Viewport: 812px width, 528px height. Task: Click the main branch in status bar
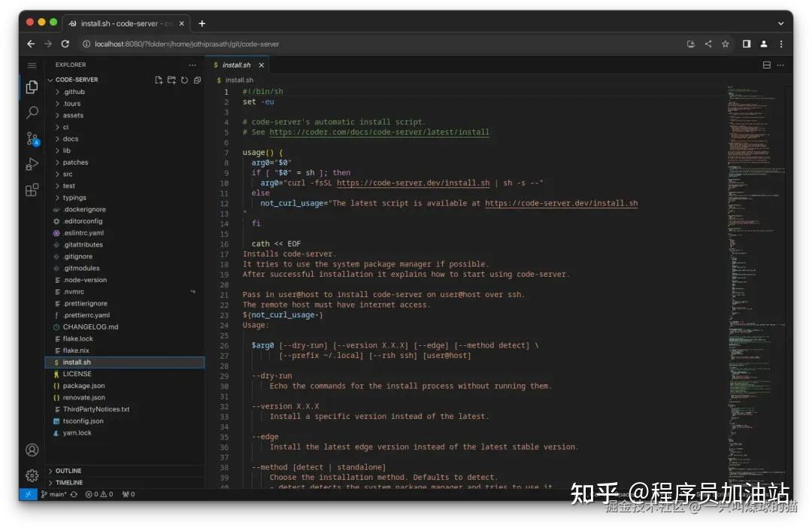tap(53, 494)
